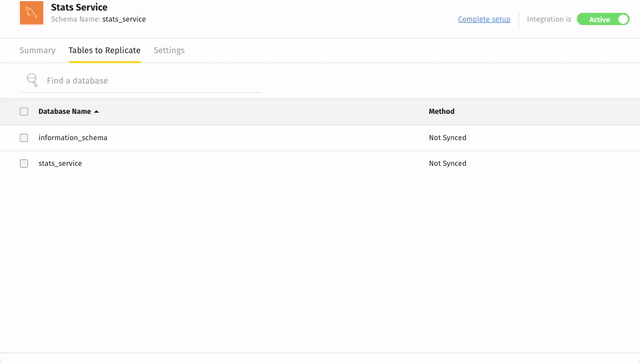Click the stats_service schema name text
The height and width of the screenshot is (362, 640).
(124, 19)
